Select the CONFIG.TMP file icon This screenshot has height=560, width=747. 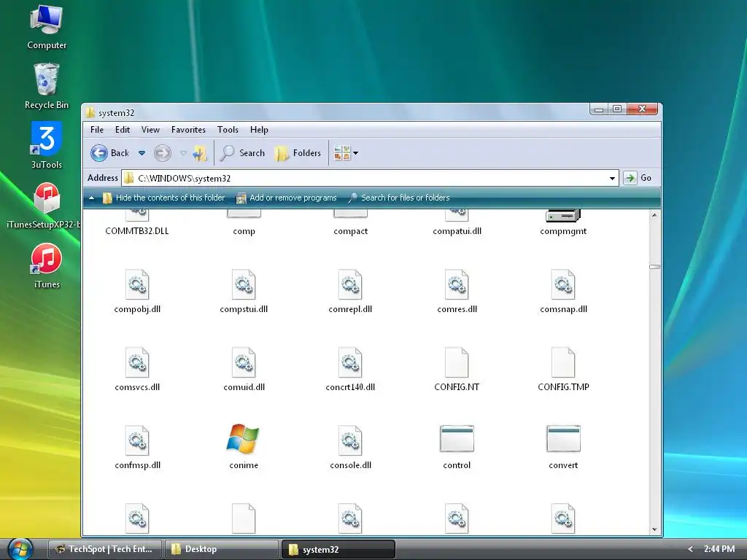point(563,362)
